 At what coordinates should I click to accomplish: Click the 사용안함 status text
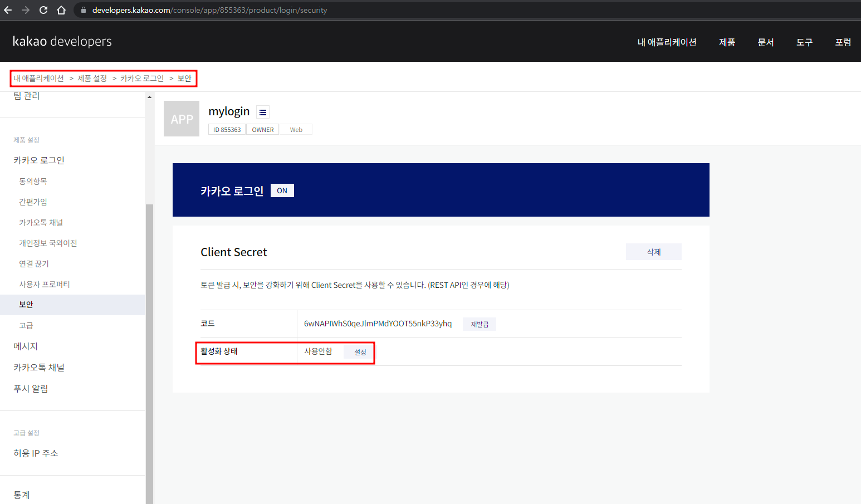(x=318, y=351)
